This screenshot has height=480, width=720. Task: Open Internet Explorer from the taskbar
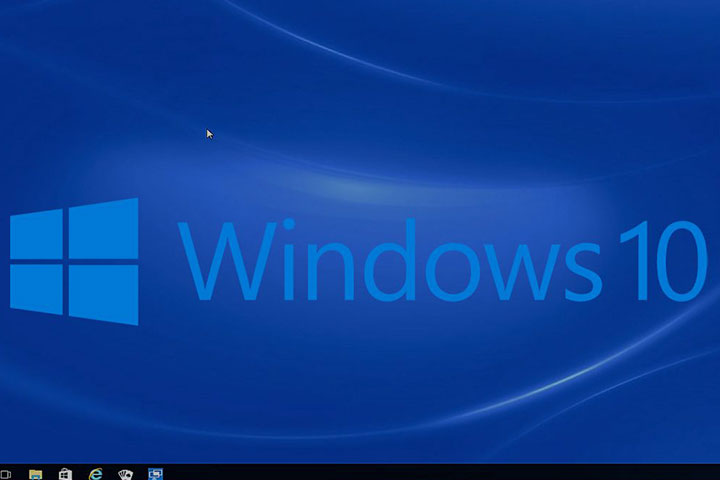click(96, 474)
